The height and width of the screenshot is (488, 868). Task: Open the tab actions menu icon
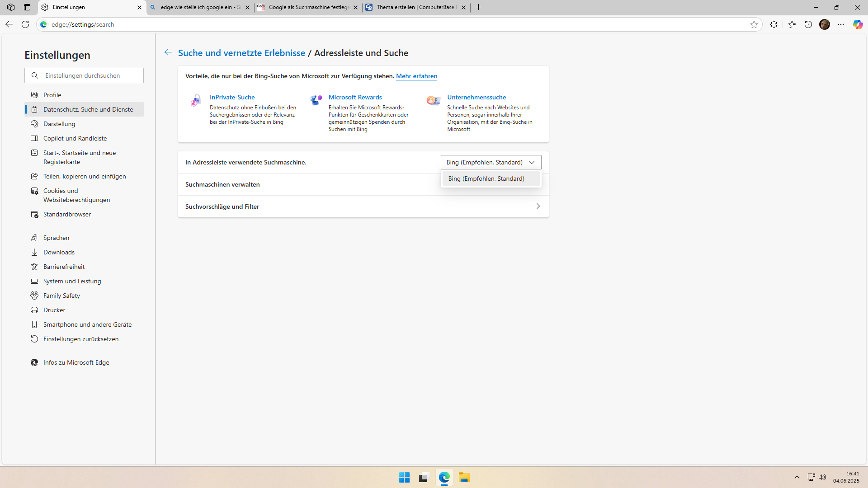[27, 7]
